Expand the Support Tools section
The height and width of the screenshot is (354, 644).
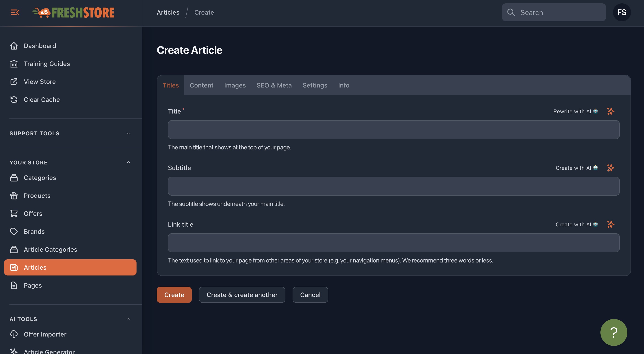tap(70, 133)
